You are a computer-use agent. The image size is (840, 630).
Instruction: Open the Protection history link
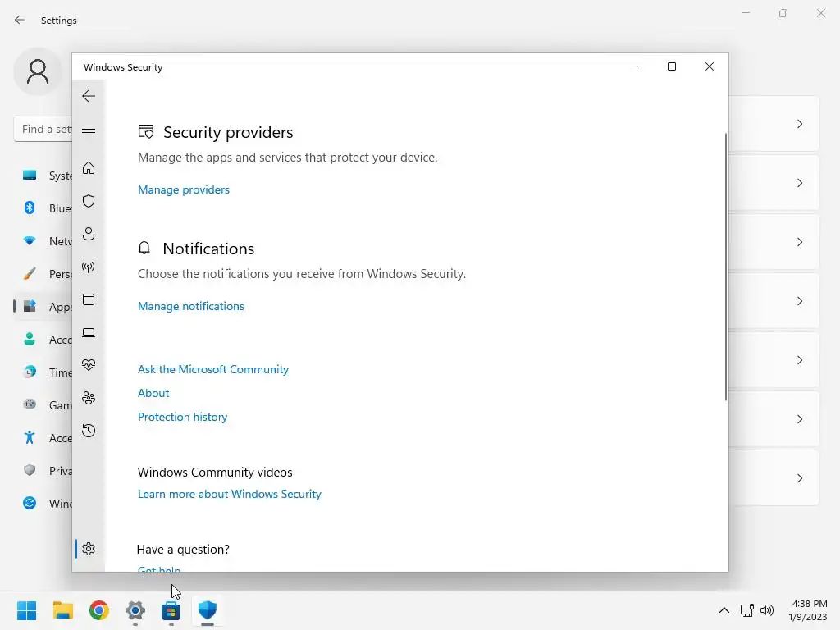(x=182, y=417)
